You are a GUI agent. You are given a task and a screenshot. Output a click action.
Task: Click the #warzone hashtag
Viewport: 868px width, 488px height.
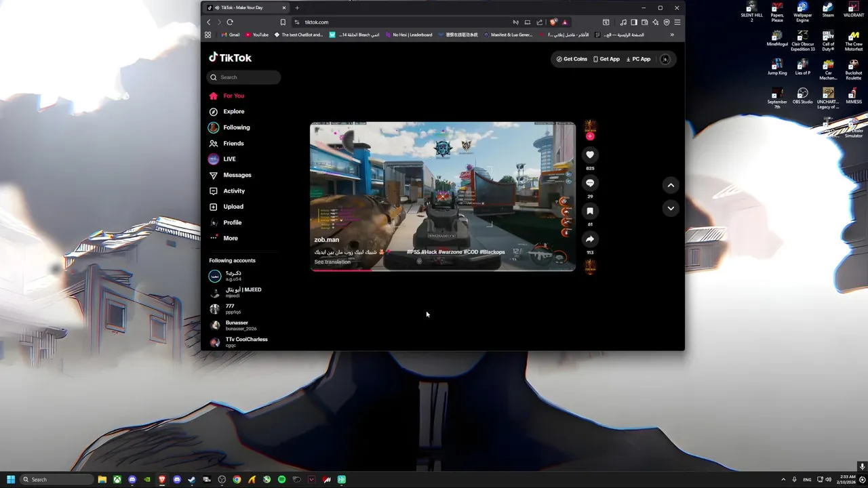click(450, 252)
